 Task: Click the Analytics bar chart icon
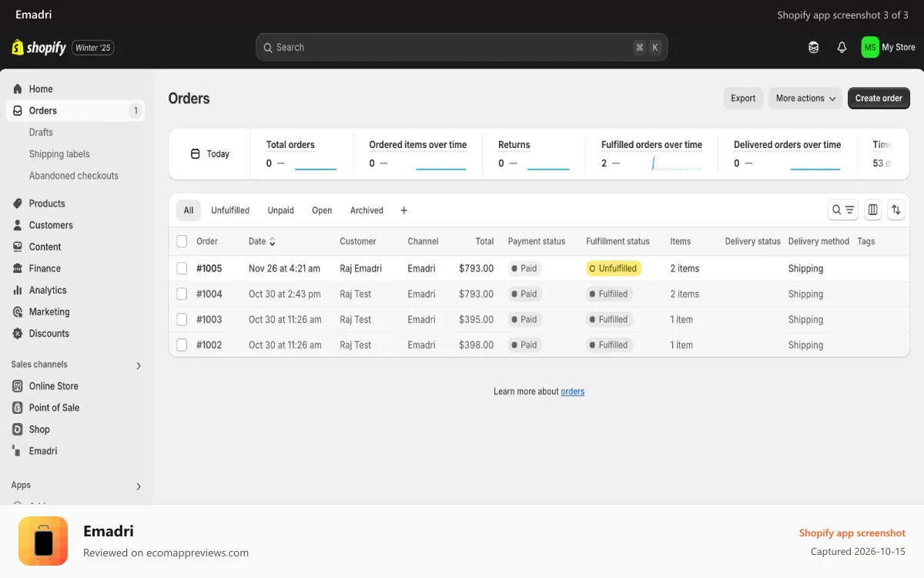point(18,290)
